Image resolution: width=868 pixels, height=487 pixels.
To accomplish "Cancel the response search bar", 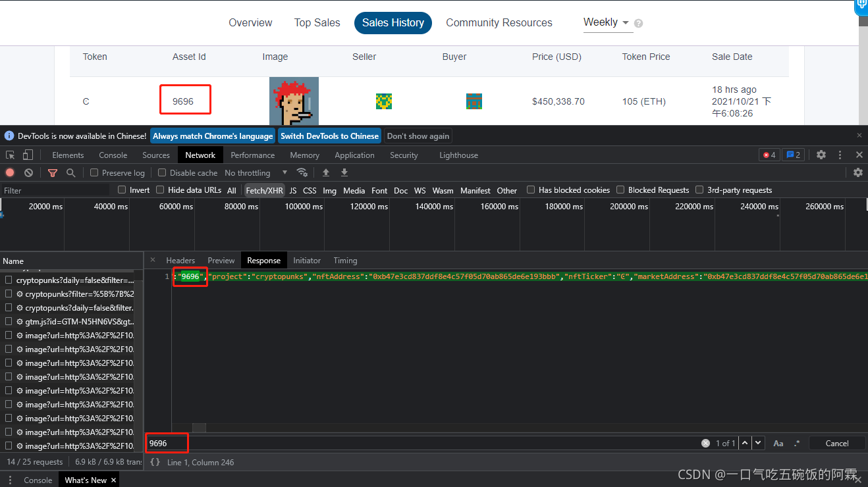I will click(837, 444).
